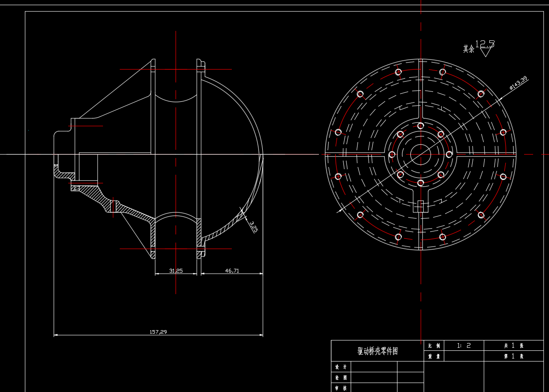The width and height of the screenshot is (549, 392).
Task: Select the 31,25 dimension text
Action: pos(176,271)
